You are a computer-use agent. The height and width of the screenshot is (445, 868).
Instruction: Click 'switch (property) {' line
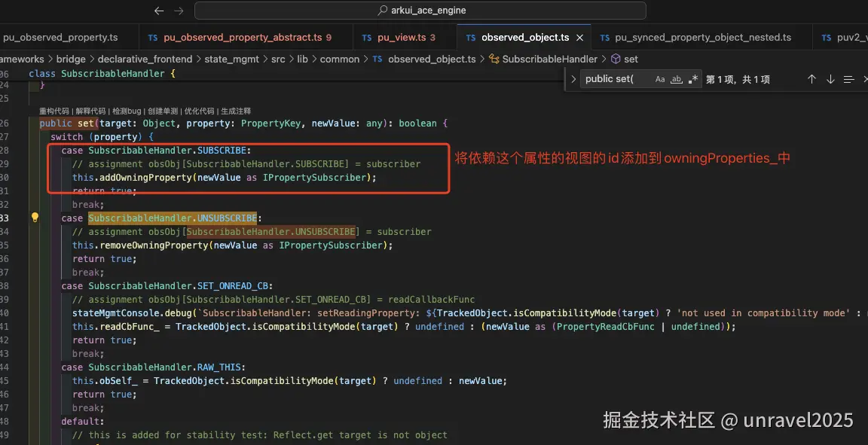click(102, 137)
